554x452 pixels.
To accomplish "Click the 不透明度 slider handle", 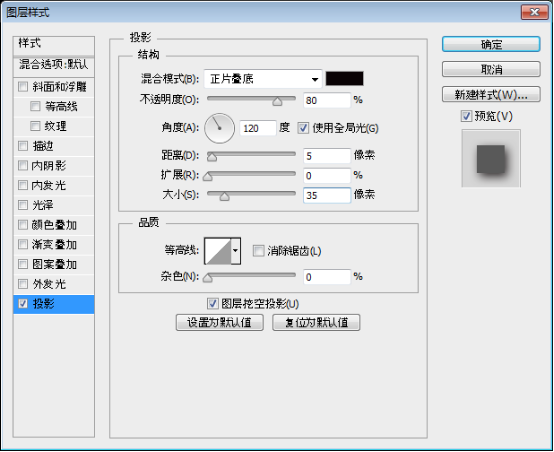I will pyautogui.click(x=277, y=102).
